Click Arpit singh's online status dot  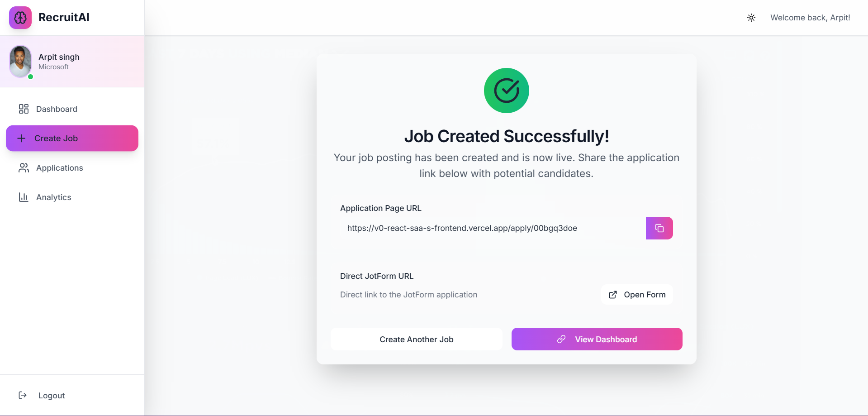point(30,77)
